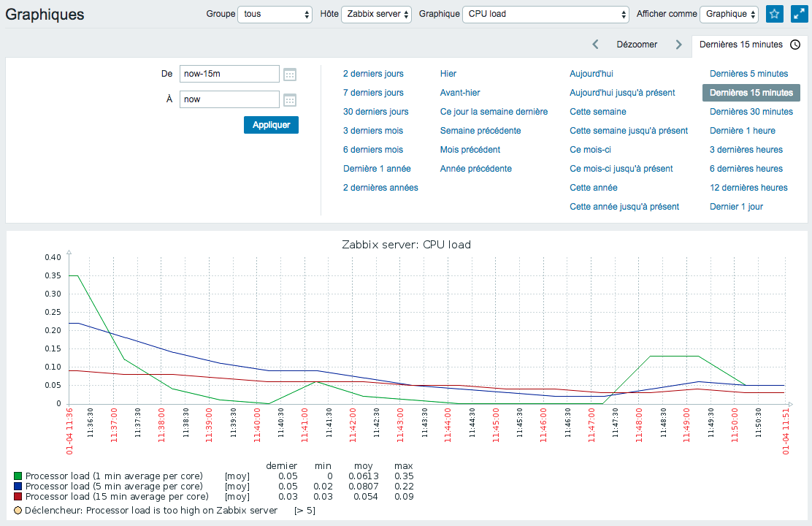This screenshot has width=812, height=526.
Task: Select Avant-hier period
Action: pos(460,93)
